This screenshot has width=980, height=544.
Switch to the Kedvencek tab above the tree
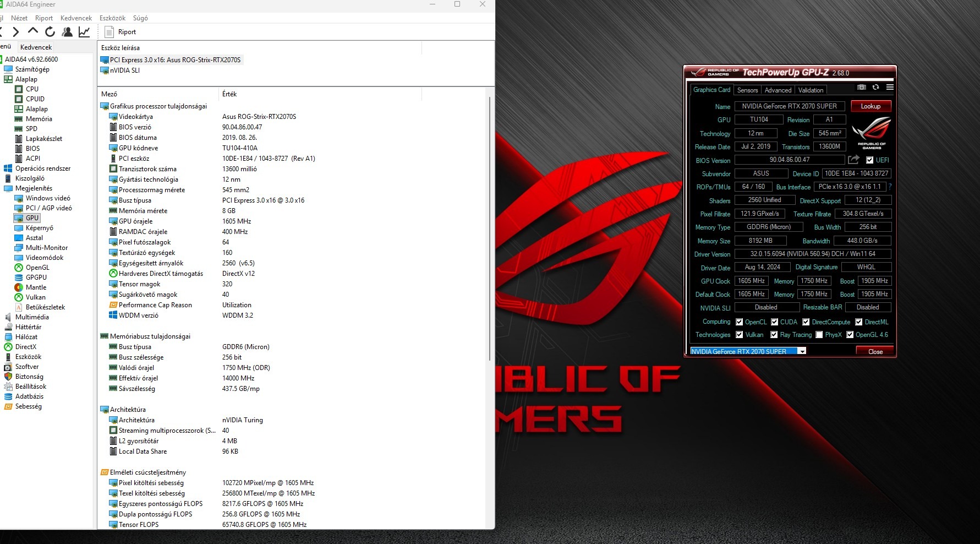[x=36, y=47]
